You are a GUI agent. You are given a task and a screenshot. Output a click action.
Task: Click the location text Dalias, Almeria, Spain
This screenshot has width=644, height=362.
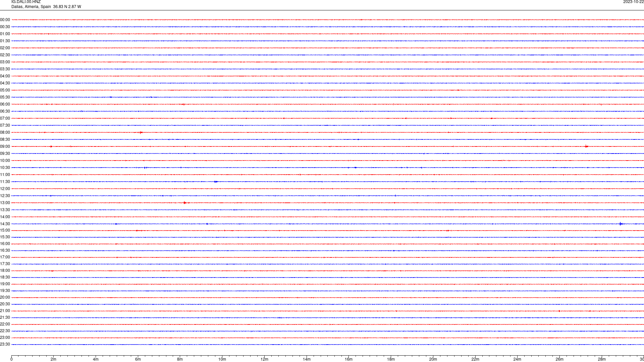pyautogui.click(x=31, y=7)
